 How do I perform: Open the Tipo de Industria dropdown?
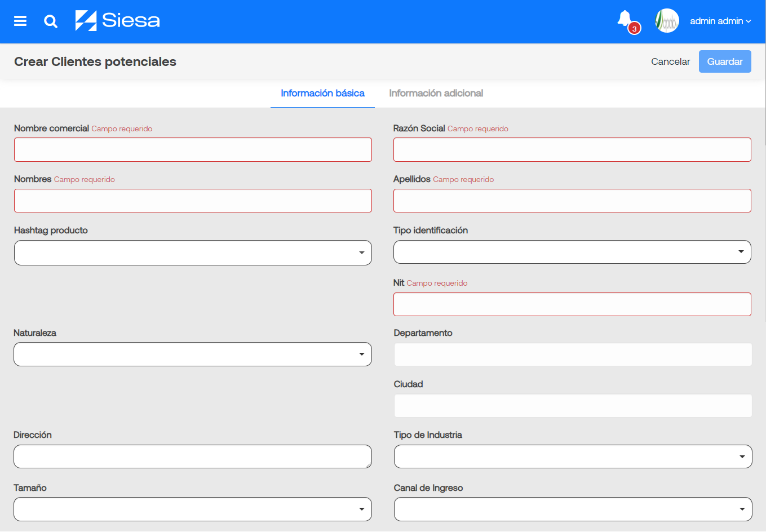[573, 456]
